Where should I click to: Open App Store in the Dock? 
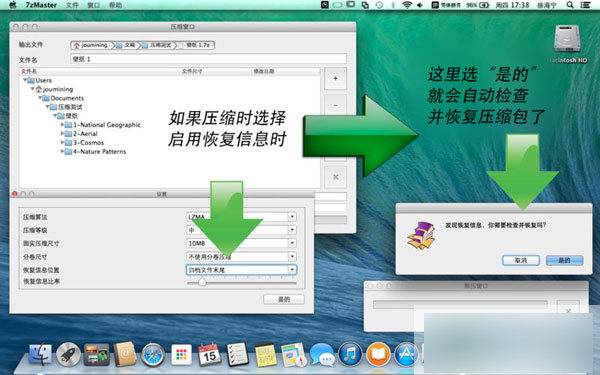(406, 354)
